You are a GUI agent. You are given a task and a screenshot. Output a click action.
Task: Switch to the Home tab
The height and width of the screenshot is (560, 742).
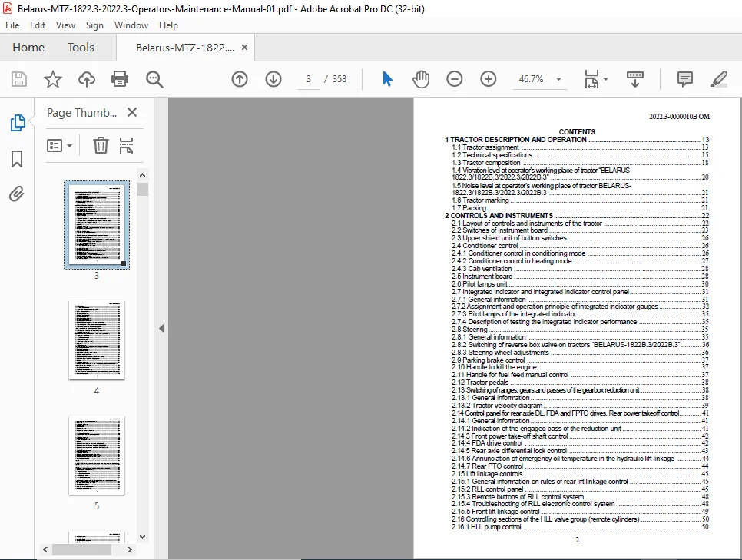(x=28, y=48)
